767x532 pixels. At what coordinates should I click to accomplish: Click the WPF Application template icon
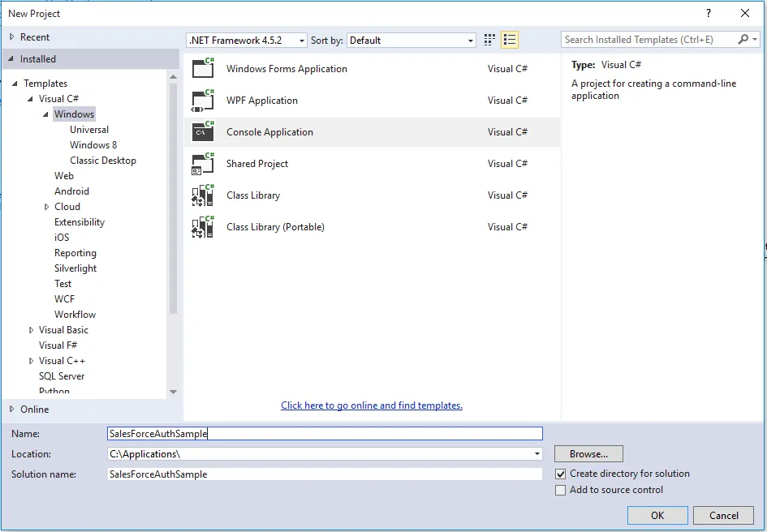[203, 100]
